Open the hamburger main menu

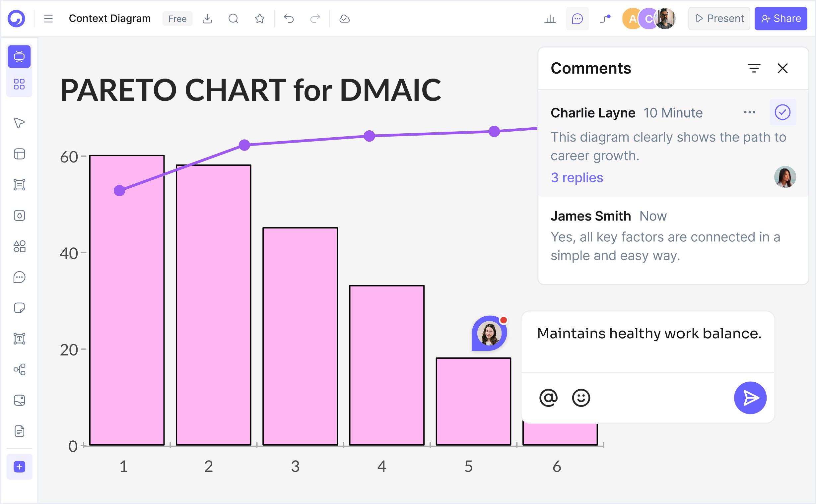click(48, 19)
